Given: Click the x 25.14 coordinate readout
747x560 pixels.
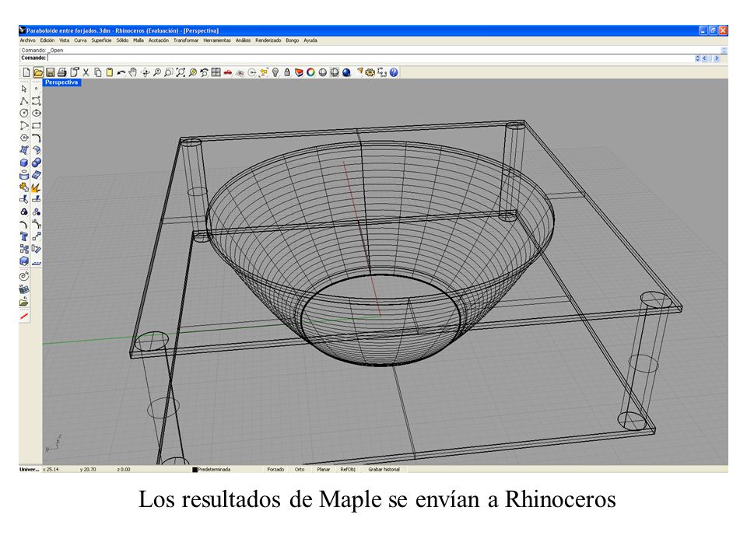Looking at the screenshot, I should [x=51, y=470].
